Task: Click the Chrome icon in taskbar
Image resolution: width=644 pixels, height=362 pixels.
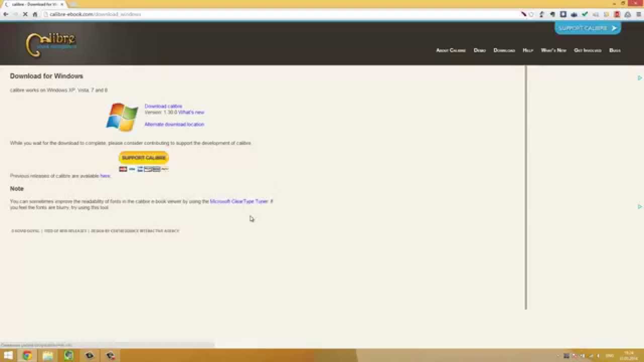Action: click(x=27, y=355)
